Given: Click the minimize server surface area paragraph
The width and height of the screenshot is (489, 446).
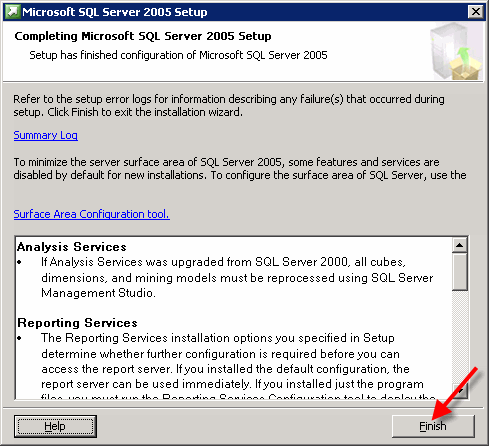Looking at the screenshot, I should 240,168.
